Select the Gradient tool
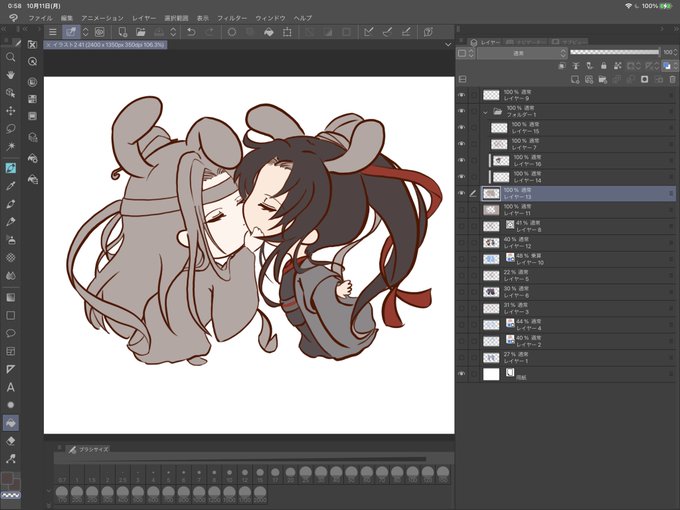Viewport: 680px width, 510px height. point(11,298)
